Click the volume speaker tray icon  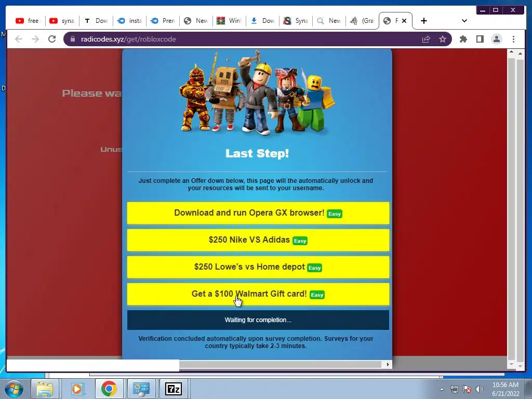[480, 389]
